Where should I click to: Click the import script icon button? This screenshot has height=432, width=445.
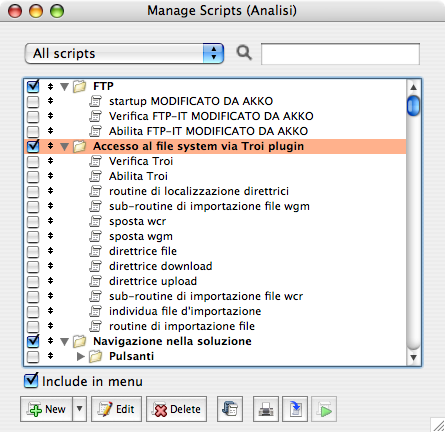(x=295, y=409)
